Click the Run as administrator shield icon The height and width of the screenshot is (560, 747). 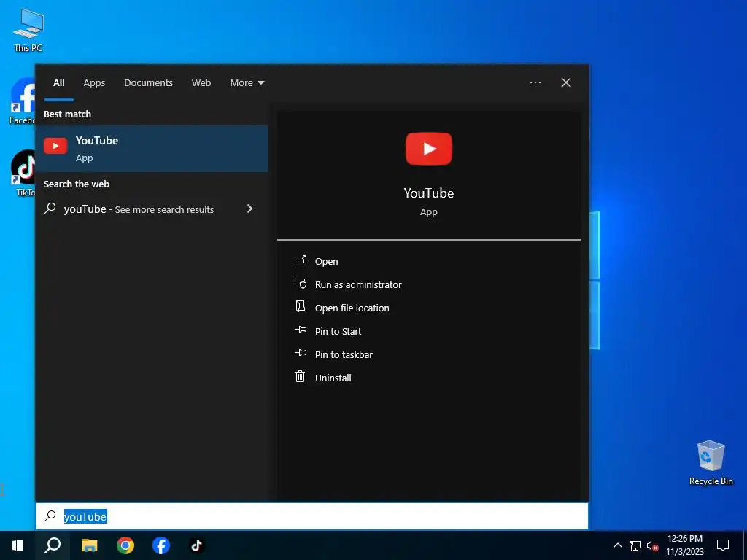[x=300, y=284]
